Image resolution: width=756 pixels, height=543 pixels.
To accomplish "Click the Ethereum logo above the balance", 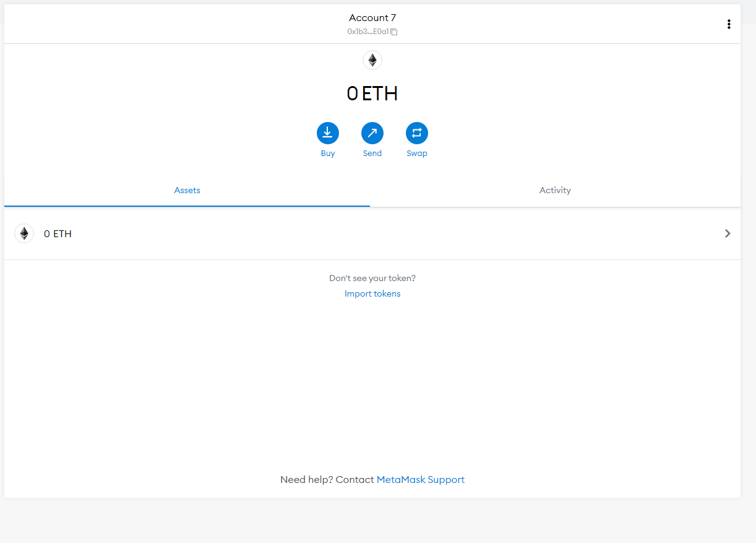I will pyautogui.click(x=372, y=60).
